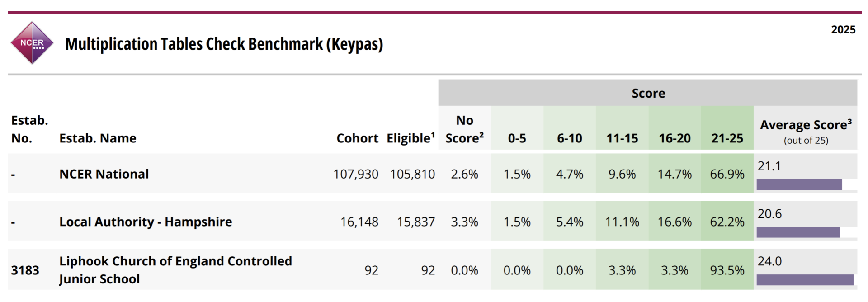Click the Eligible column header

click(x=410, y=138)
